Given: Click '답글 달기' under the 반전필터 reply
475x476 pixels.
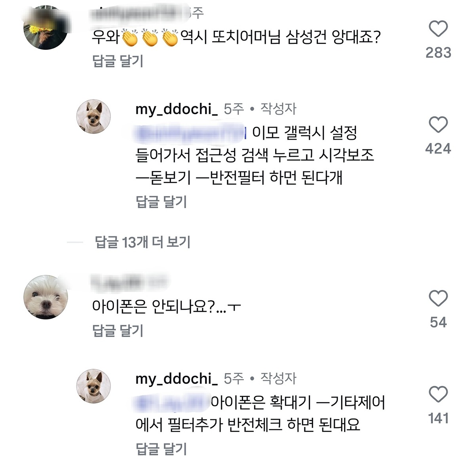Looking at the screenshot, I should pos(161,202).
